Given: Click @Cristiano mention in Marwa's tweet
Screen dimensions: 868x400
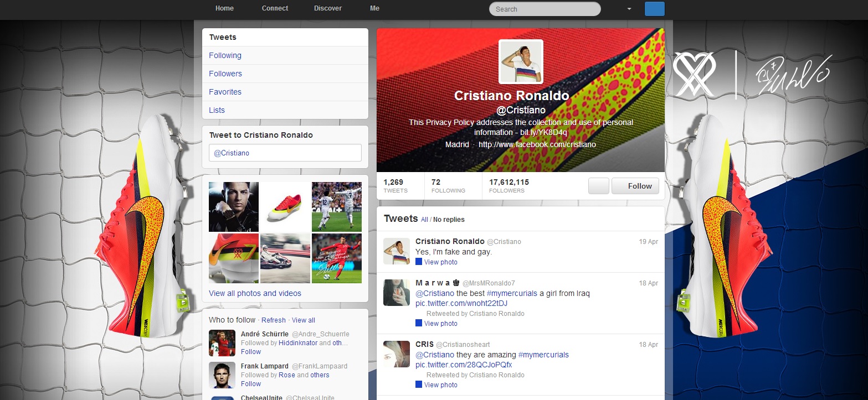Looking at the screenshot, I should tap(435, 293).
